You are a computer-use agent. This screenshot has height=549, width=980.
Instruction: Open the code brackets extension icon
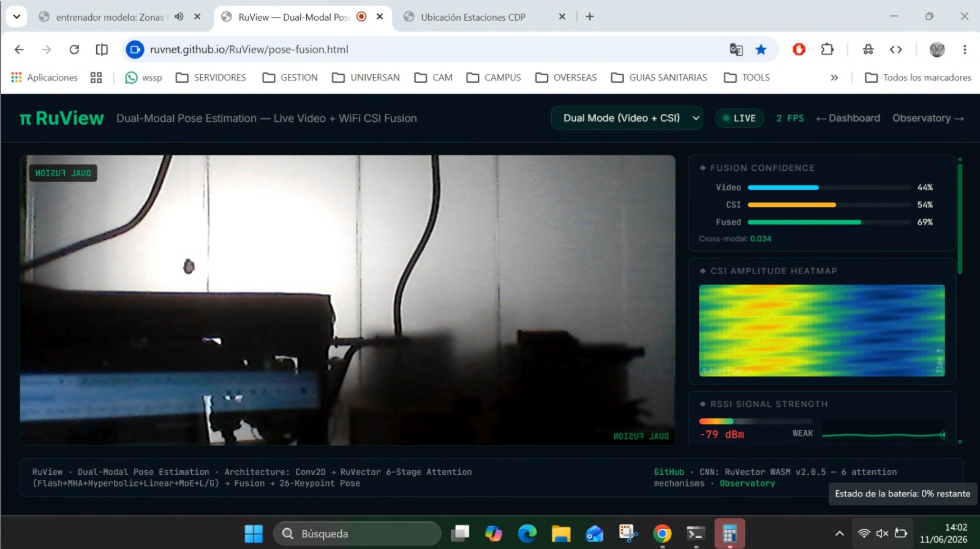tap(895, 50)
